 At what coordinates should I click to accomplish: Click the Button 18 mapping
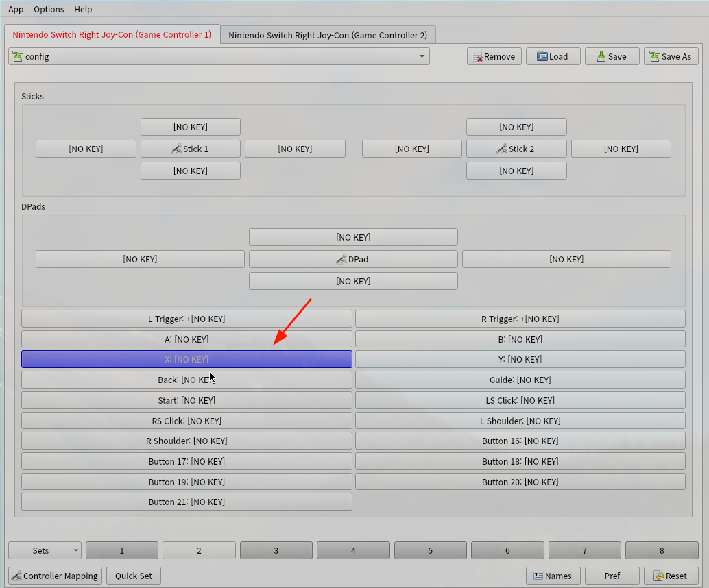tap(520, 461)
